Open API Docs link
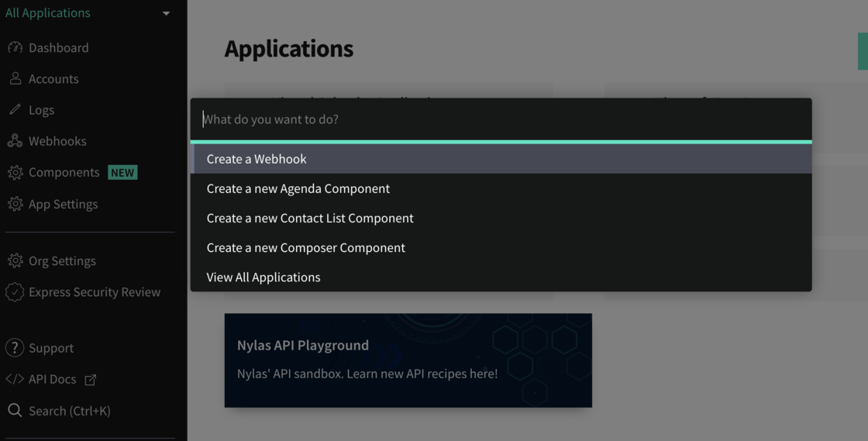This screenshot has width=868, height=441. coord(53,379)
